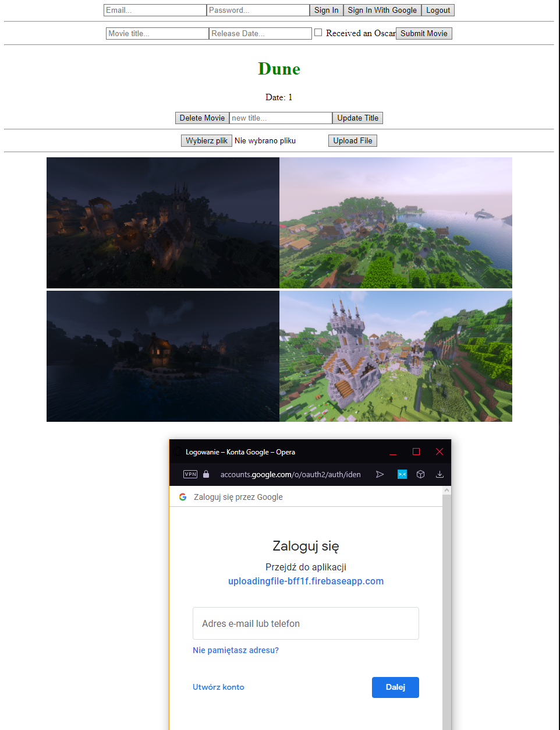Click the send-to-My-Flow arrow icon
560x730 pixels.
pyautogui.click(x=380, y=474)
